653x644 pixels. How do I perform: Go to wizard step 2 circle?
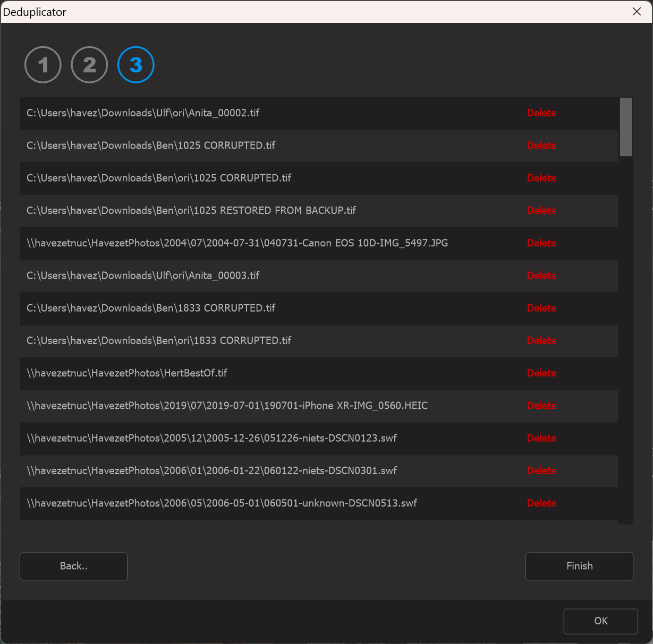(x=89, y=65)
